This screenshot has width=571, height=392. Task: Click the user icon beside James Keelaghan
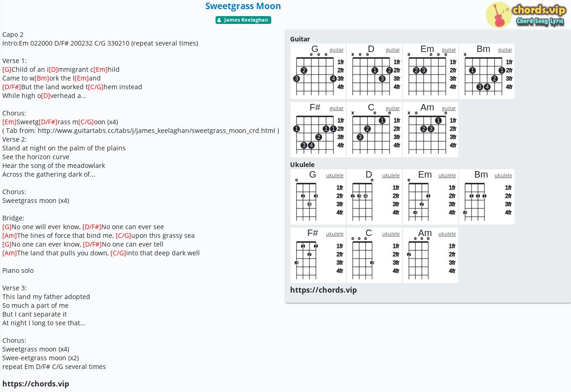tap(219, 20)
